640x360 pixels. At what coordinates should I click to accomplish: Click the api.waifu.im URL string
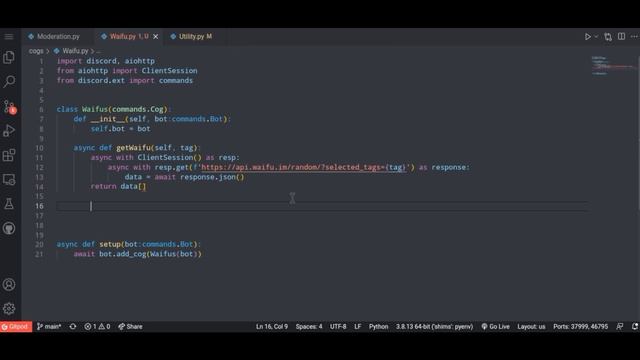(x=303, y=167)
